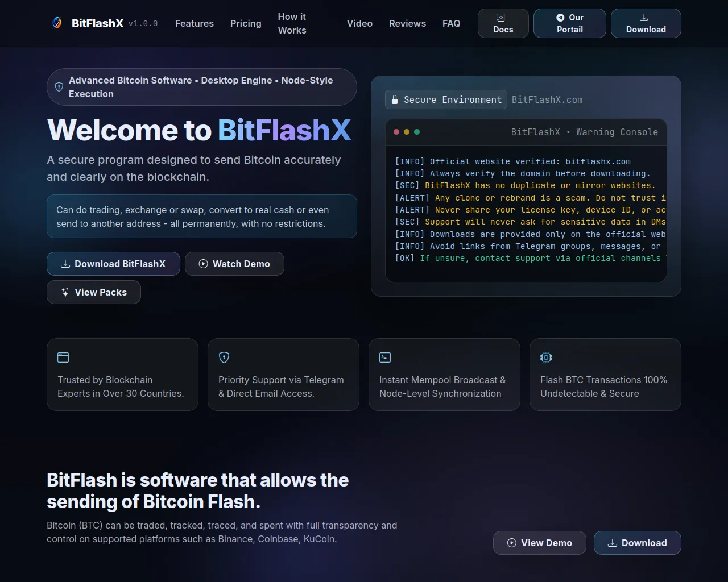
Task: Click the Download BitFlashX button
Action: 113,264
